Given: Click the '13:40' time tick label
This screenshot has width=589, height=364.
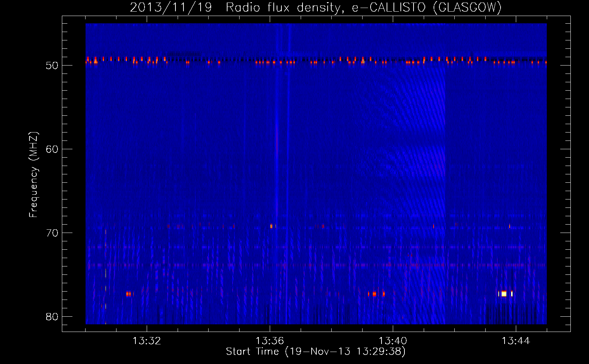Looking at the screenshot, I should (393, 341).
